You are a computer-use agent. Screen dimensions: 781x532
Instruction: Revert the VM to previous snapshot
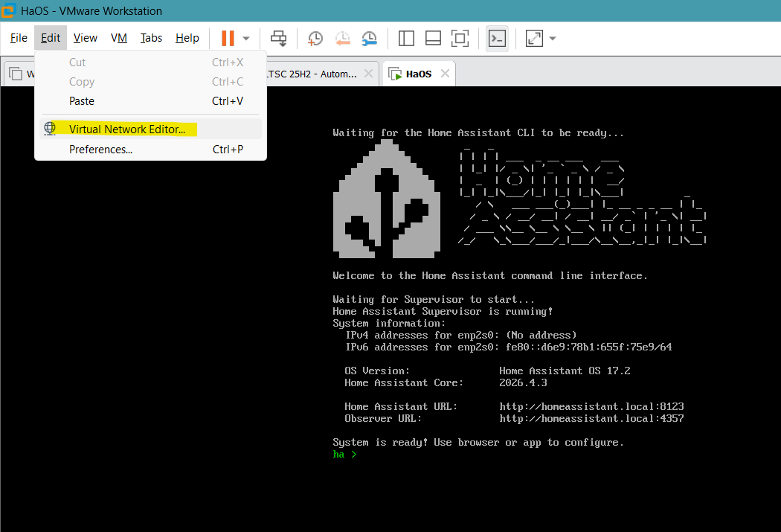(x=343, y=39)
